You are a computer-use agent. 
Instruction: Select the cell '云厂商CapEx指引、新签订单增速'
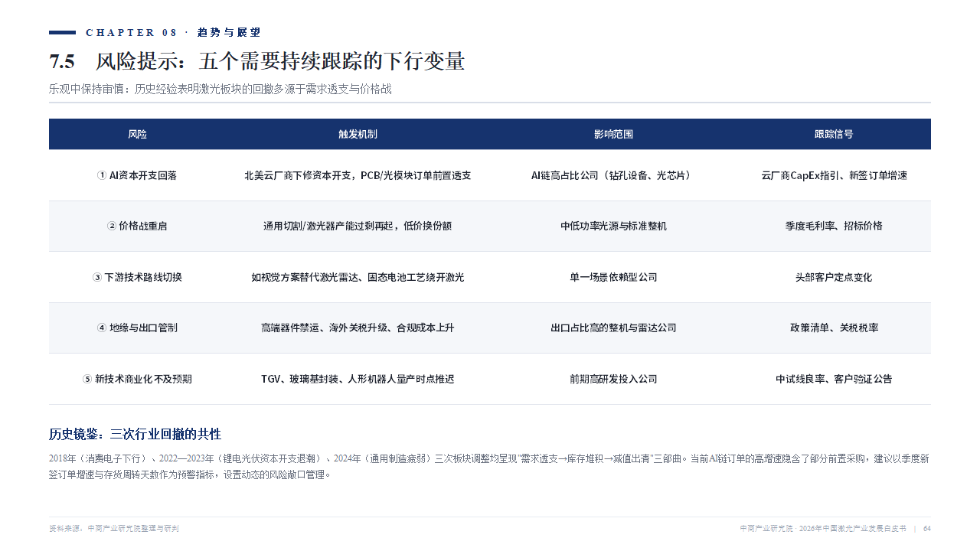tap(834, 175)
